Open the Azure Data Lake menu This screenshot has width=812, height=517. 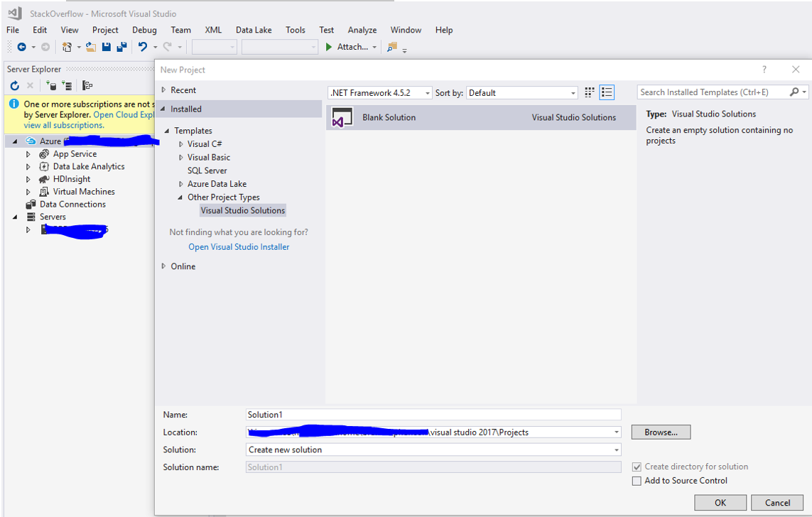[254, 30]
